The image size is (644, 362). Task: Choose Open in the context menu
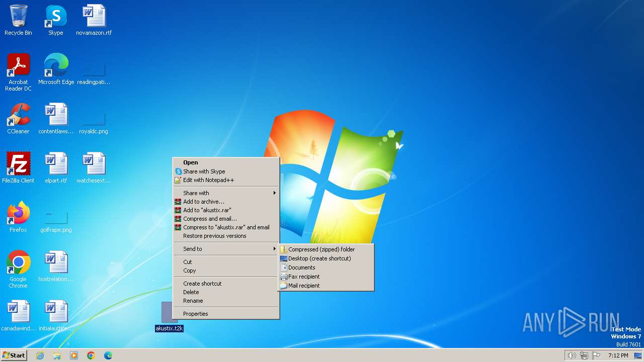(226, 162)
